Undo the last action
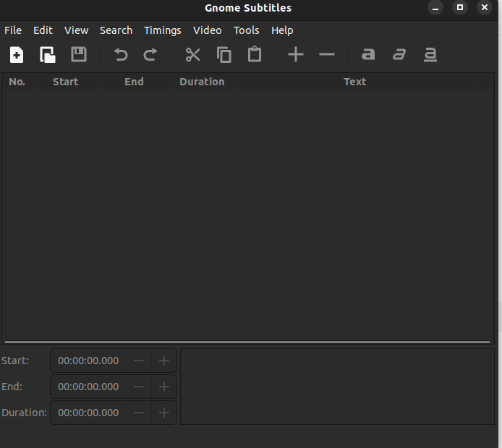502x448 pixels. 121,54
